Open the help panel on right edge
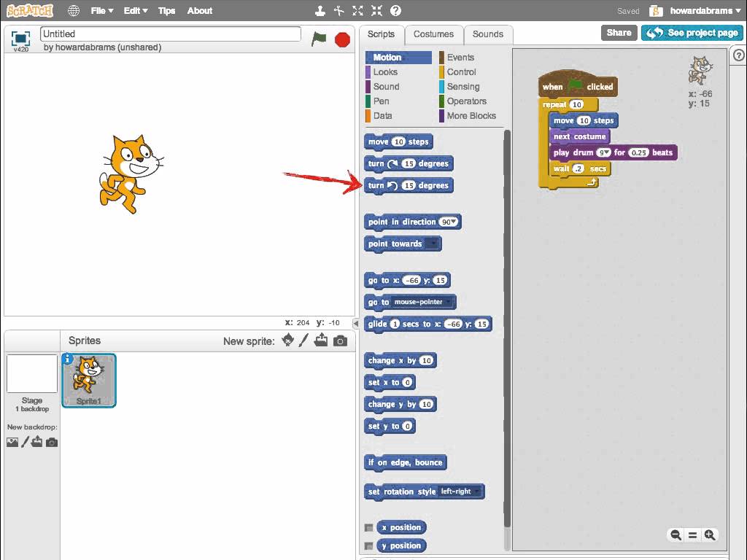 pos(738,55)
